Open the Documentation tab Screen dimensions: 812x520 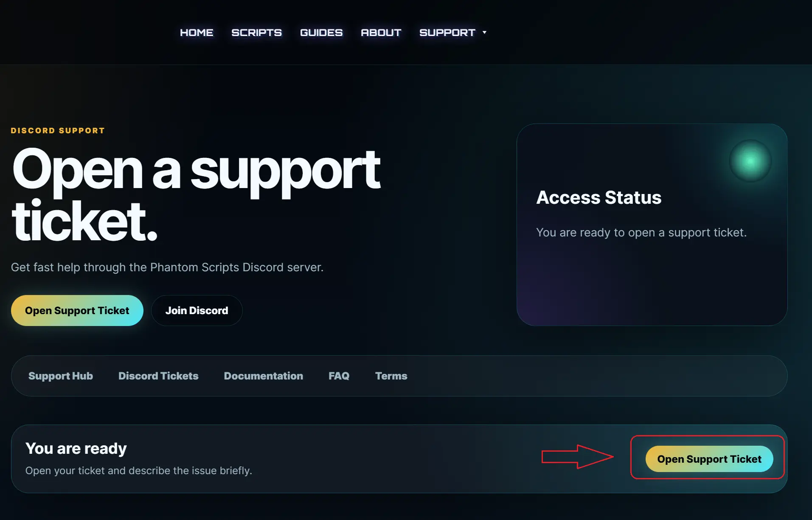pyautogui.click(x=264, y=376)
